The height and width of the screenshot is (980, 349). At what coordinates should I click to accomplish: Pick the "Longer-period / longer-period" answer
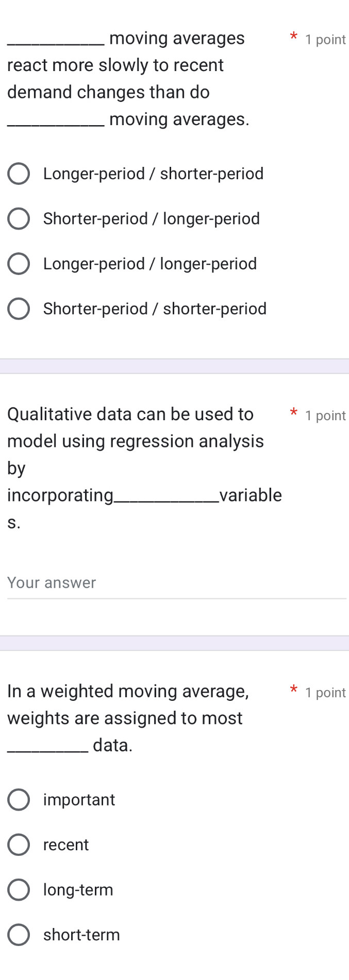(x=19, y=264)
